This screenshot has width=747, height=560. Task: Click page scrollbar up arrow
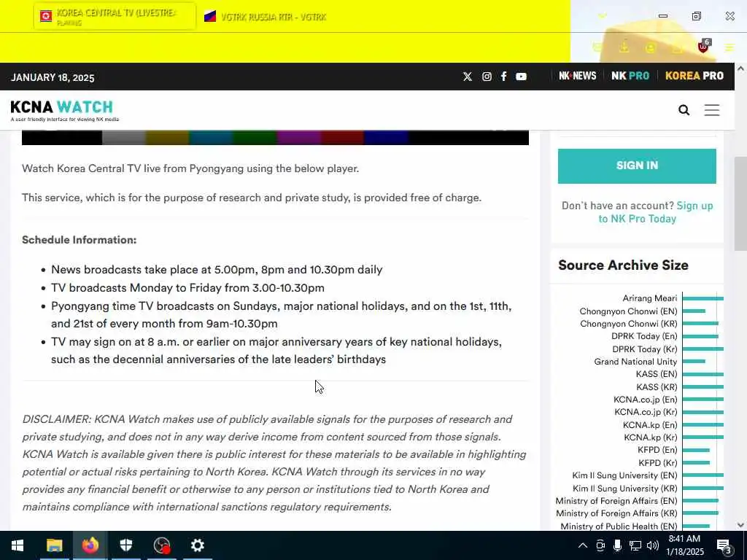(x=741, y=69)
